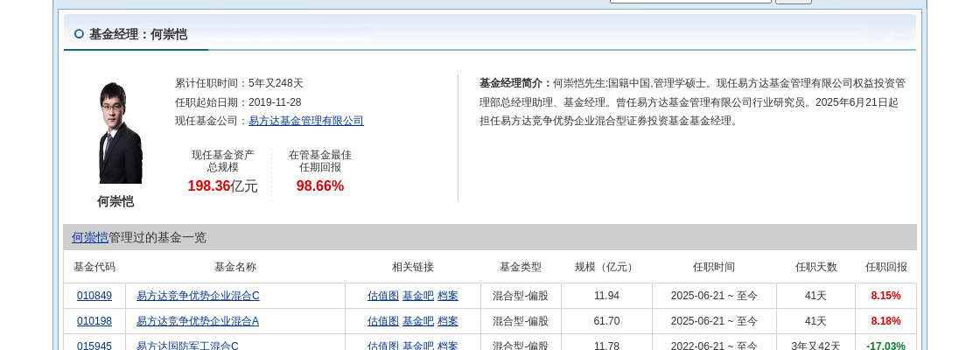Click the 规模（亿元） column header

click(x=605, y=267)
